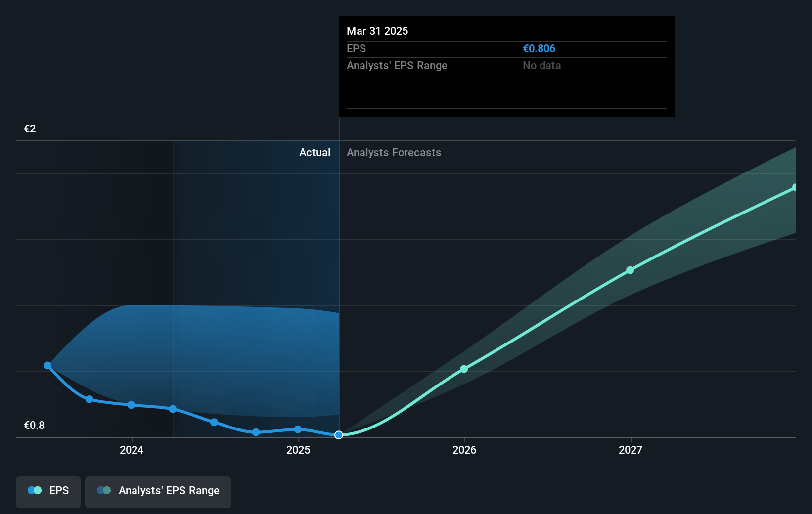Viewport: 812px width, 514px height.
Task: Select the EPS data point at 2025
Action: point(298,429)
